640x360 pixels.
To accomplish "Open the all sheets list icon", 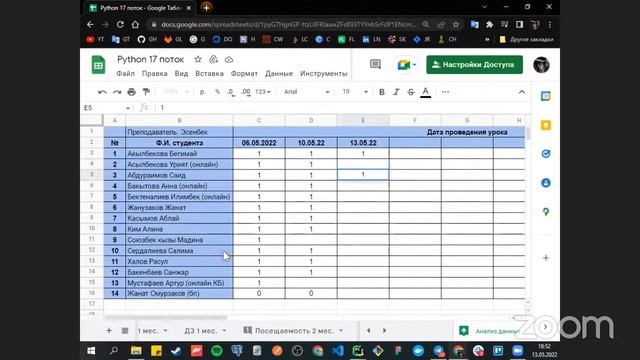I will (x=125, y=331).
